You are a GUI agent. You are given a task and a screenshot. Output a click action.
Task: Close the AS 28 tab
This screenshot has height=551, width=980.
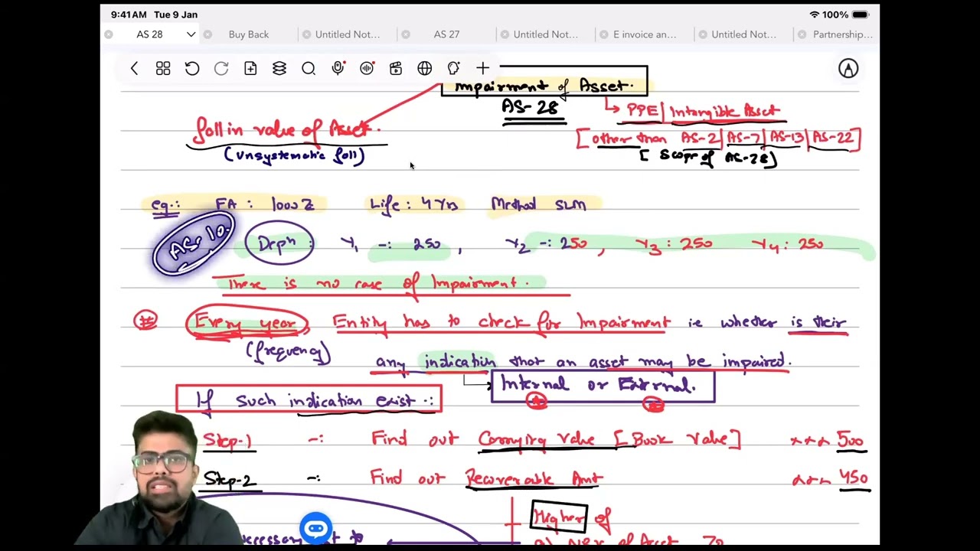[x=109, y=34]
